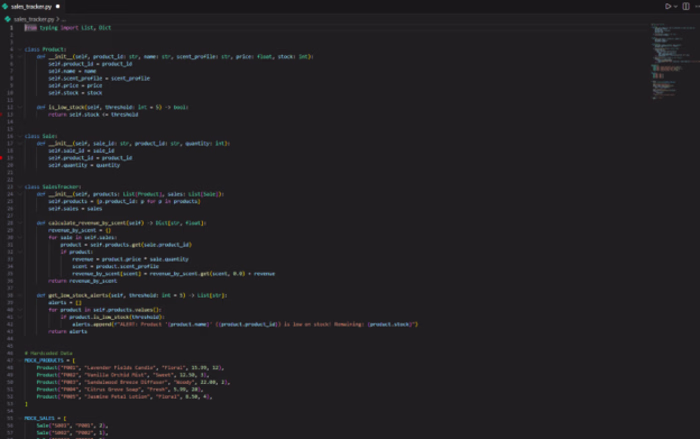Click 'revenue = product.price * sale.quantity' line
Viewport: 700px width, 439px height.
point(130,259)
